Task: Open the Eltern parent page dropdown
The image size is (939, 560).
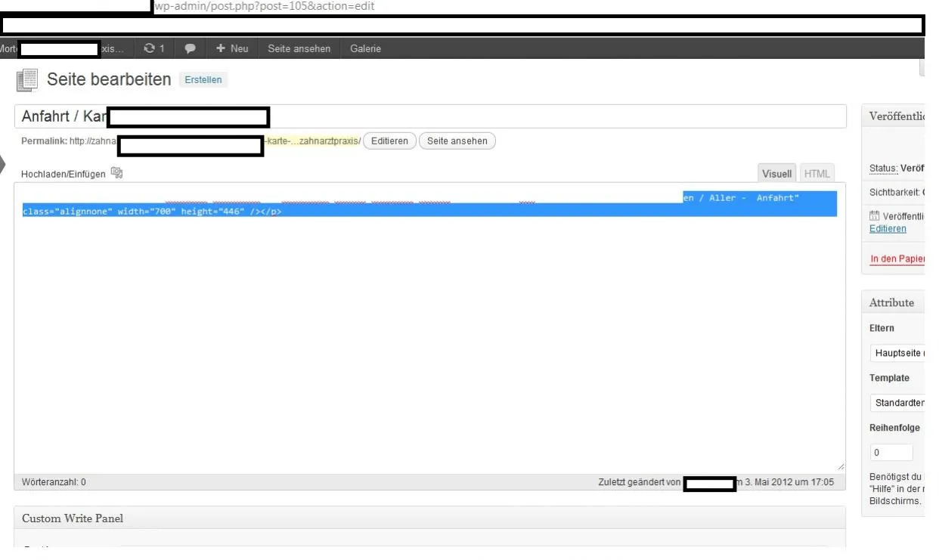Action: (x=897, y=353)
